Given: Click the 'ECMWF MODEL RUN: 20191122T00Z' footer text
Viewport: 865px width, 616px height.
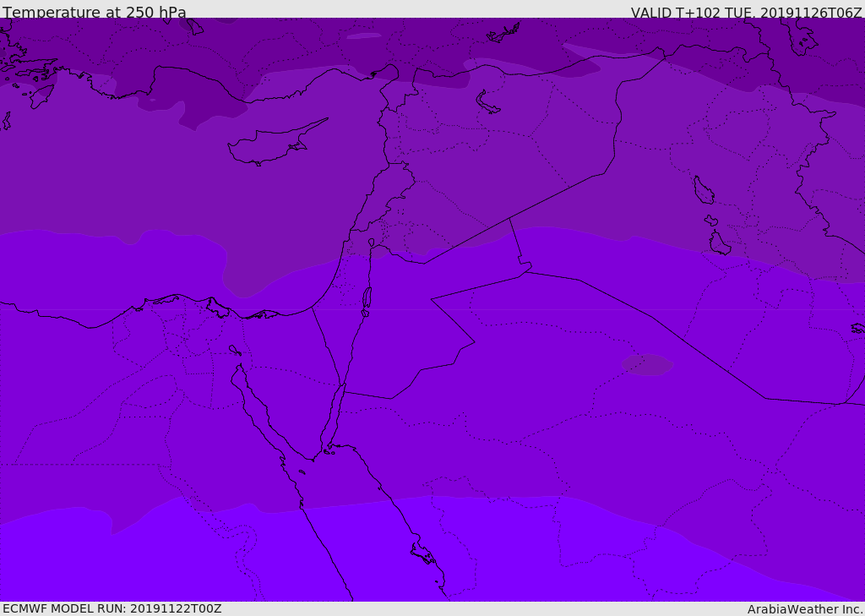Looking at the screenshot, I should (112, 608).
